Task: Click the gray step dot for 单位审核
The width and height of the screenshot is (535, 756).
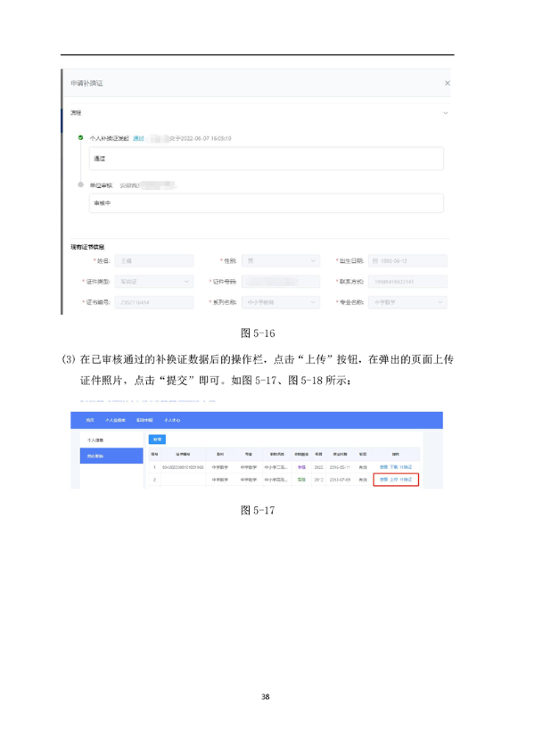Action: (x=81, y=185)
